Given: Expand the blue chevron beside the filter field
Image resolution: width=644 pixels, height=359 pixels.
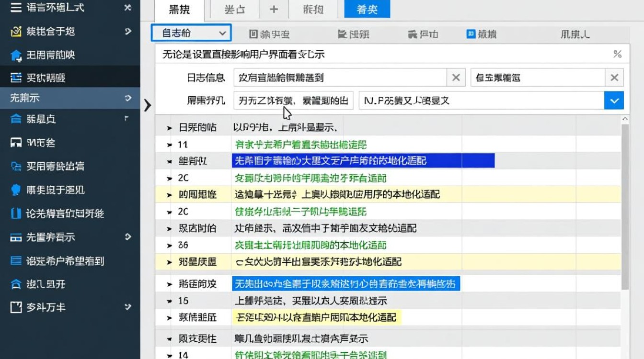Looking at the screenshot, I should (614, 101).
